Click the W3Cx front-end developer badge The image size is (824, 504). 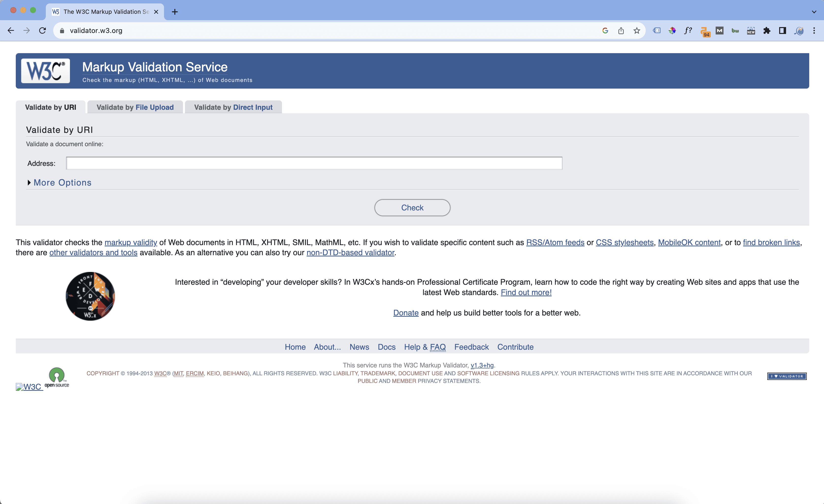(90, 296)
